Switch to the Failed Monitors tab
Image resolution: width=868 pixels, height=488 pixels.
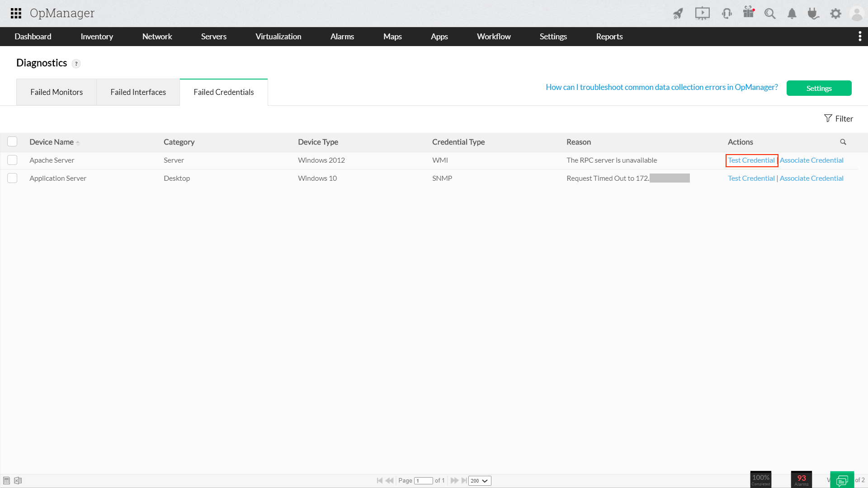click(57, 92)
